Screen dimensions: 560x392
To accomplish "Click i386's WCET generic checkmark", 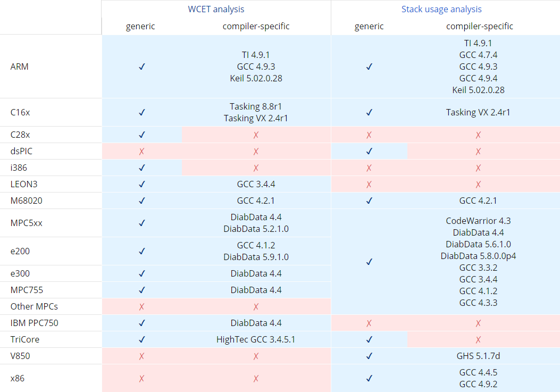I will click(142, 168).
